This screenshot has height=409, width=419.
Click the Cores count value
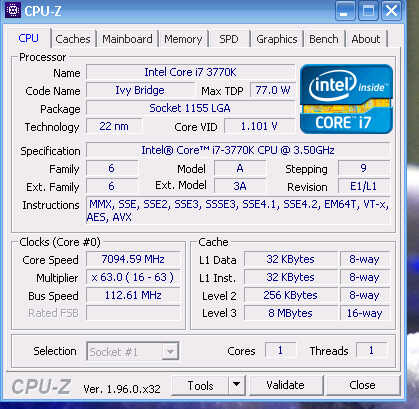coord(280,350)
